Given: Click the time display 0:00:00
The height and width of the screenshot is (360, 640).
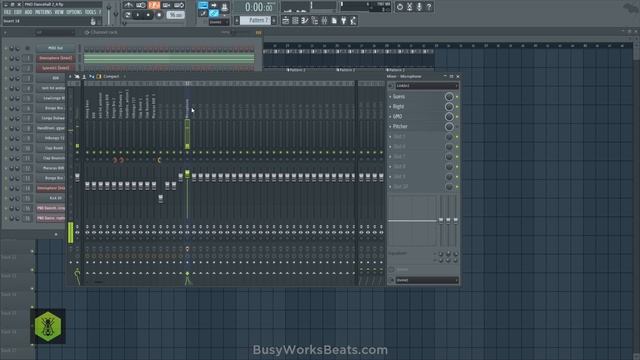Looking at the screenshot, I should (258, 7).
